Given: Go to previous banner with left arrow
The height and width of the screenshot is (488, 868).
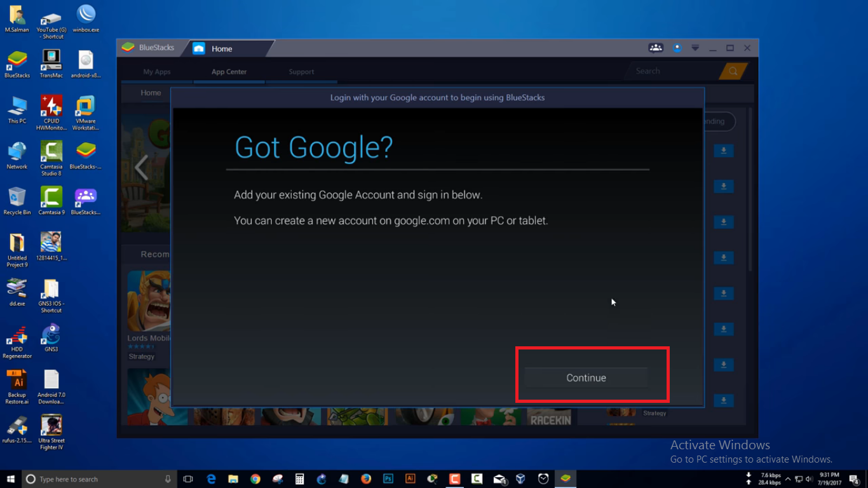Looking at the screenshot, I should click(x=141, y=168).
